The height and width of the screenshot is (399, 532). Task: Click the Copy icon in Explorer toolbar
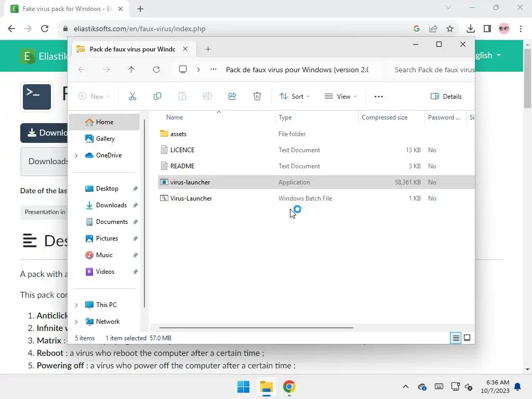pos(157,96)
